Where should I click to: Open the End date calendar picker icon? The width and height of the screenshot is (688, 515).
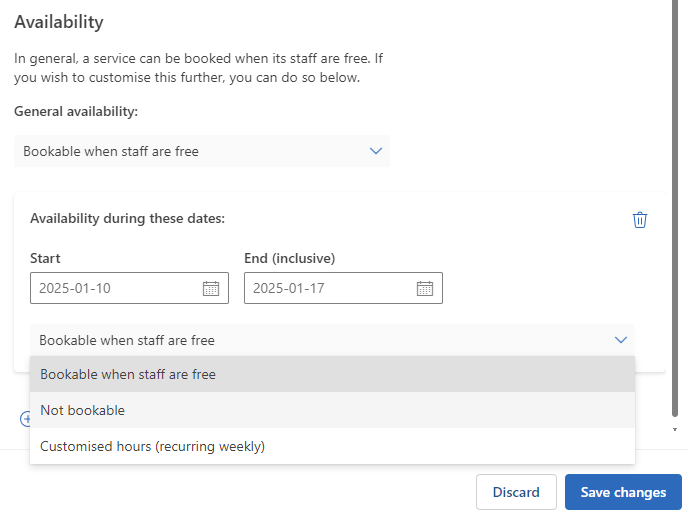[x=425, y=288]
